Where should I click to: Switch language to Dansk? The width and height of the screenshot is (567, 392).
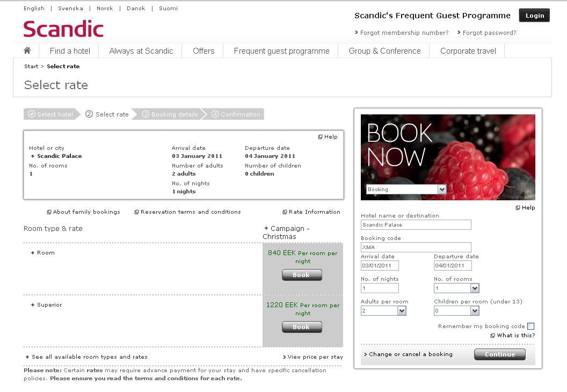(136, 8)
